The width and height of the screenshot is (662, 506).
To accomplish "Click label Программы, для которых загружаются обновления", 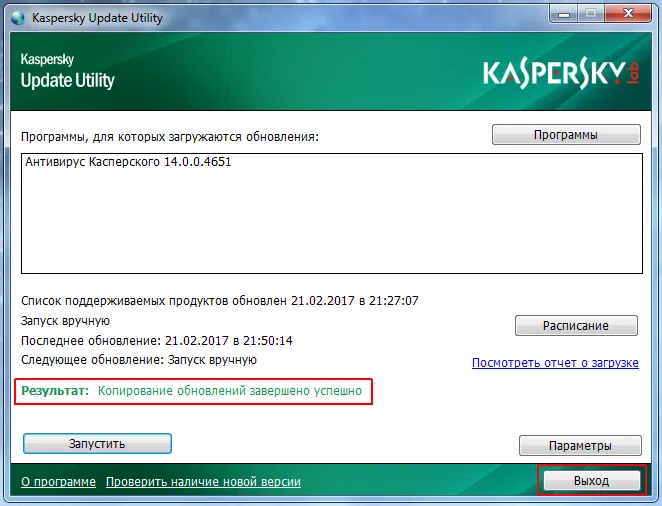I will pyautogui.click(x=170, y=137).
